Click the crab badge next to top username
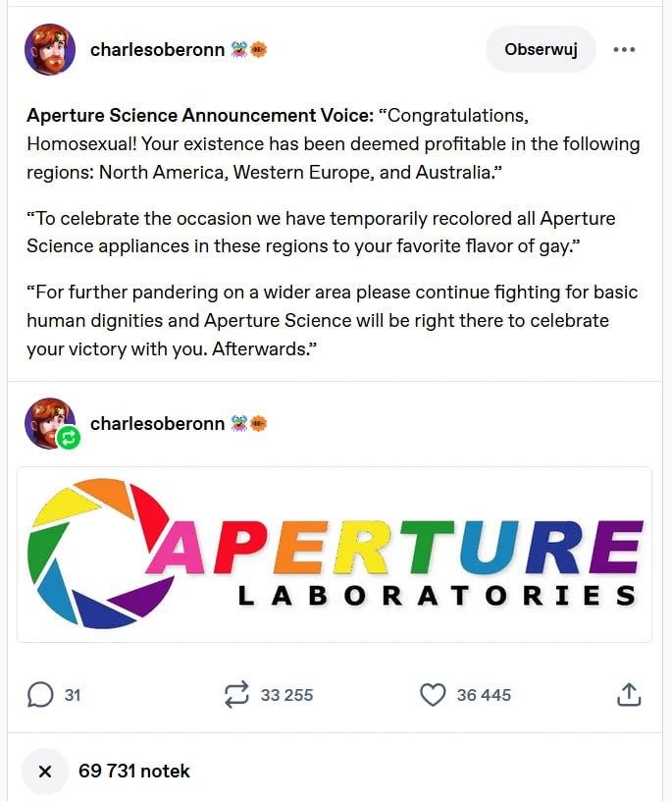The width and height of the screenshot is (672, 801). (238, 49)
